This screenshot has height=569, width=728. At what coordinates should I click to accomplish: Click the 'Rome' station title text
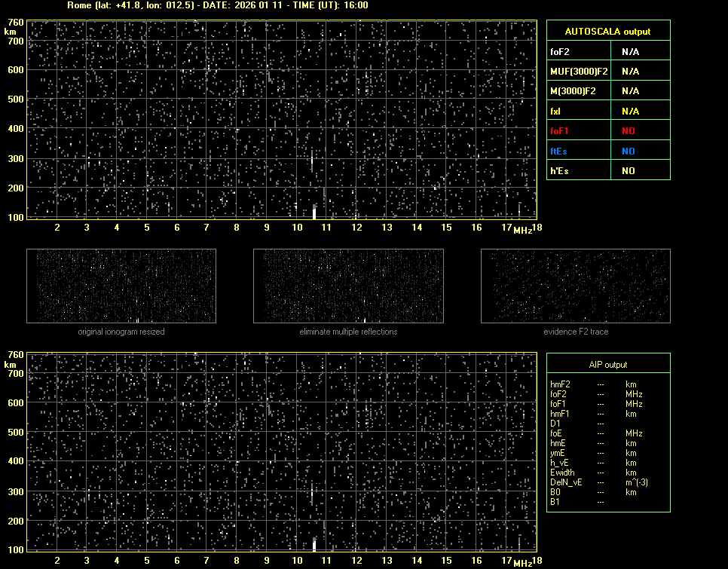(x=78, y=5)
